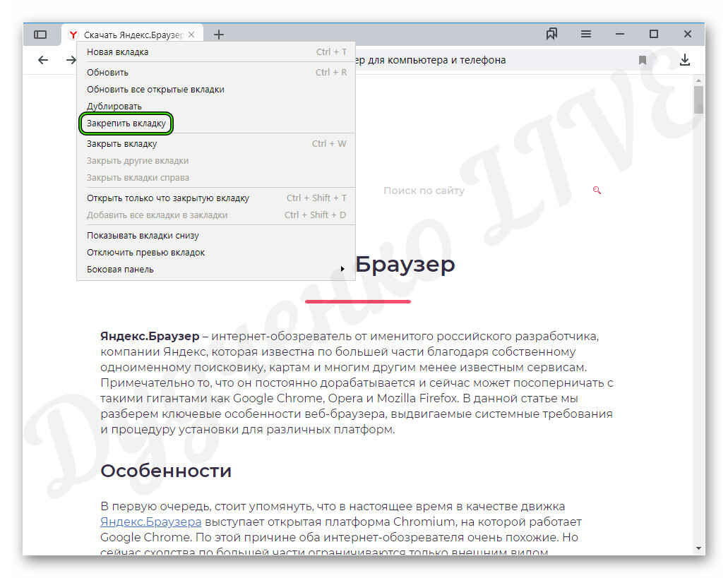Click the vertical scrollbar thumb
The width and height of the screenshot is (728, 578).
pyautogui.click(x=699, y=100)
